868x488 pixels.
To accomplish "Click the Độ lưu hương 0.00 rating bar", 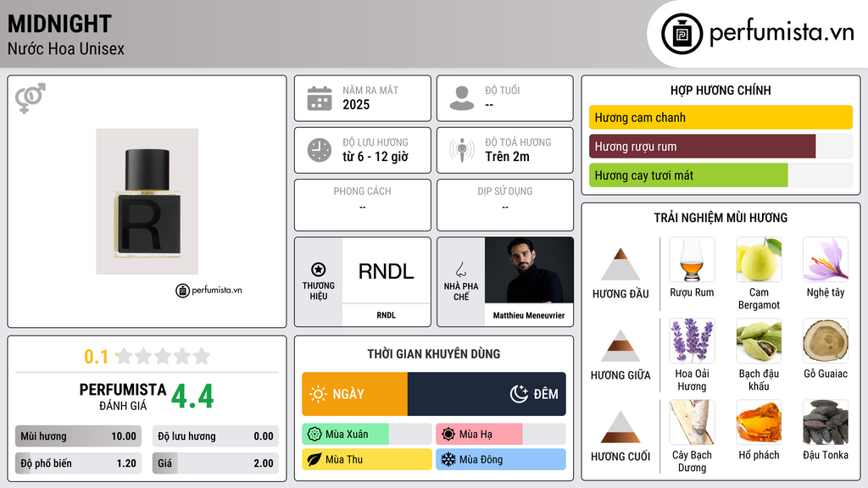I will coord(215,436).
